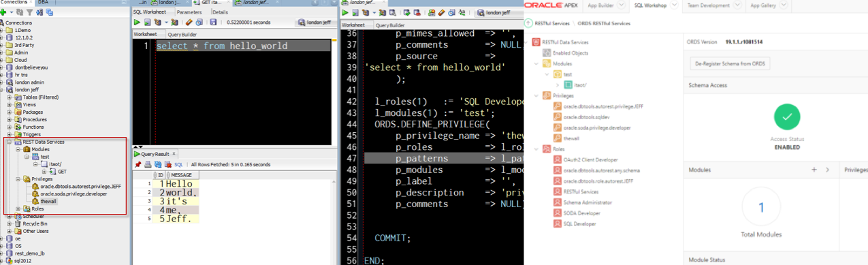Collapse the REST Data Services node in SQL Developer

click(x=10, y=142)
